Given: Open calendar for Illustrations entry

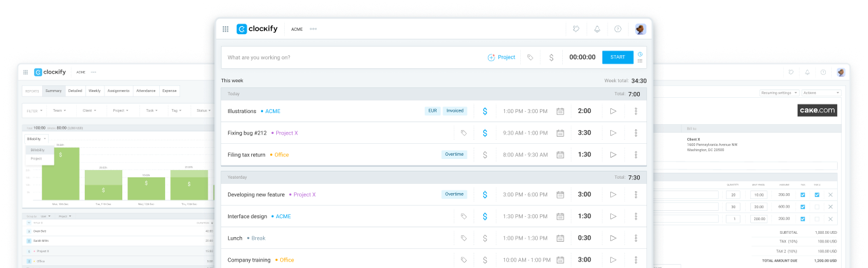Looking at the screenshot, I should click(x=560, y=111).
